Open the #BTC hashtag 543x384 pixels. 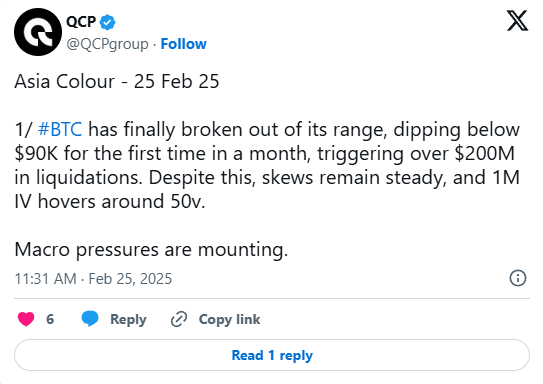click(60, 130)
